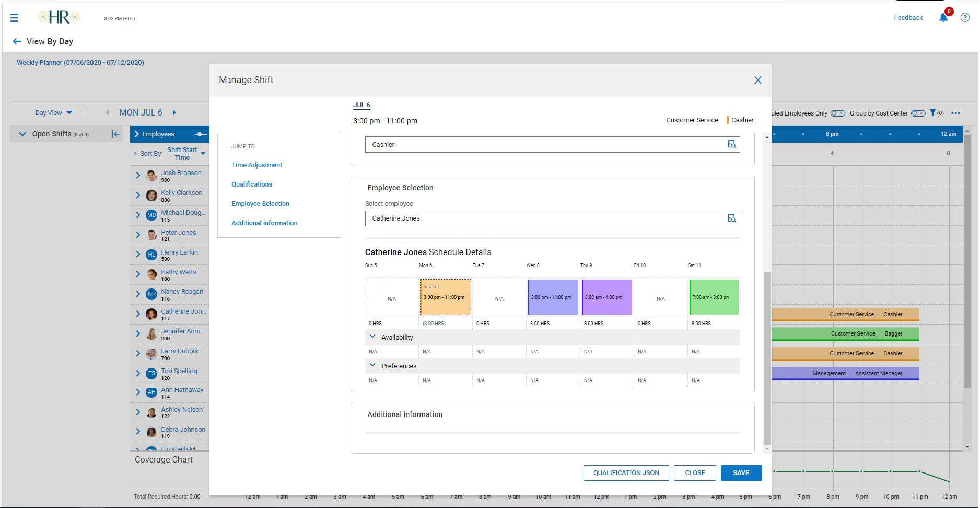The height and width of the screenshot is (508, 980).
Task: Collapse the Availability section
Action: pos(372,337)
